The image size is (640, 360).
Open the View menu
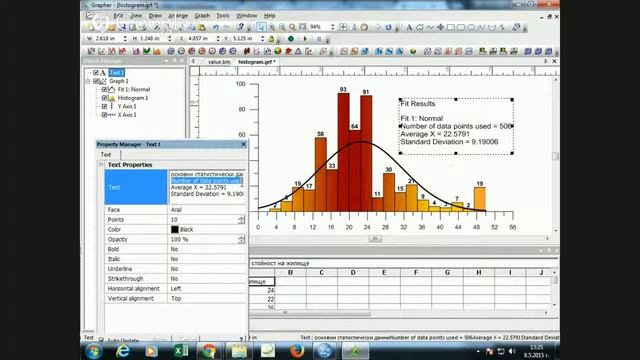136,16
